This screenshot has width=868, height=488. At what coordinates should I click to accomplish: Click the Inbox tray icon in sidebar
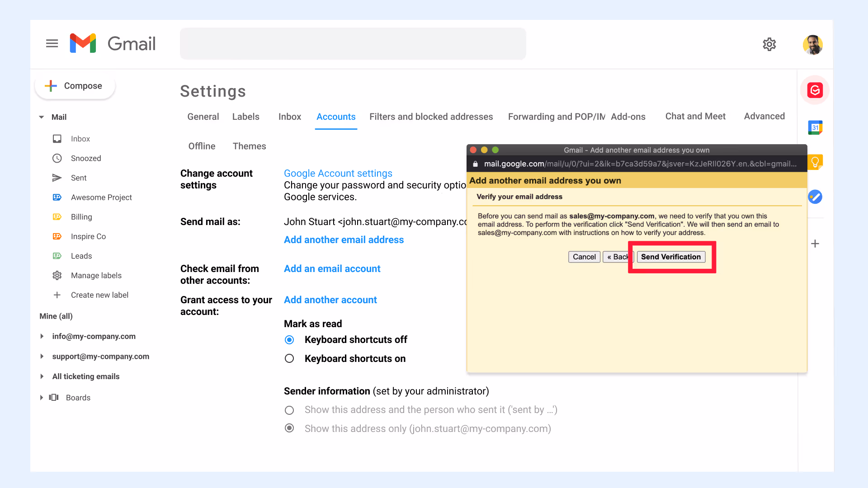pyautogui.click(x=57, y=139)
